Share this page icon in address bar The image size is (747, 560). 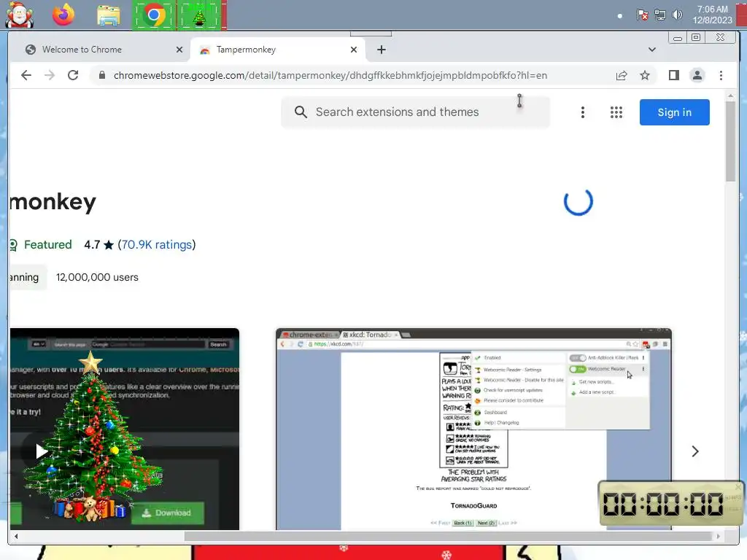coord(622,75)
